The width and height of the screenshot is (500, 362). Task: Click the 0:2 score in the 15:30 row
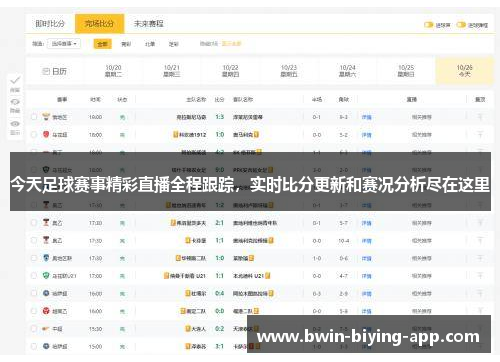219,328
